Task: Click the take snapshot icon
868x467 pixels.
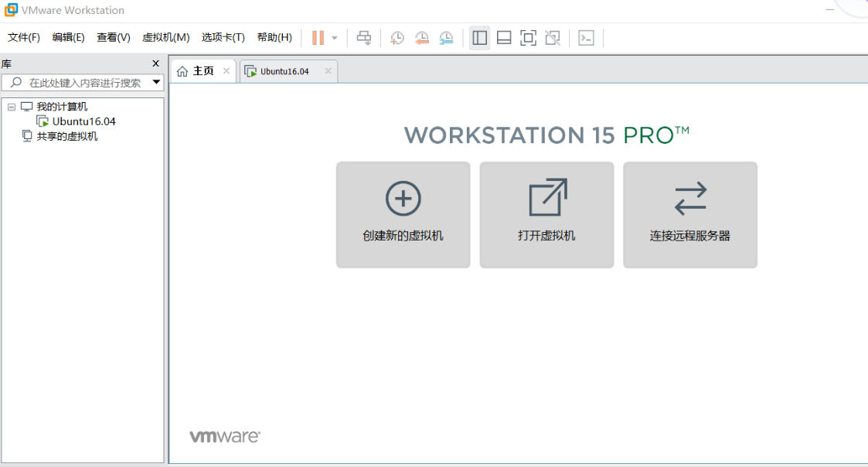Action: (397, 38)
